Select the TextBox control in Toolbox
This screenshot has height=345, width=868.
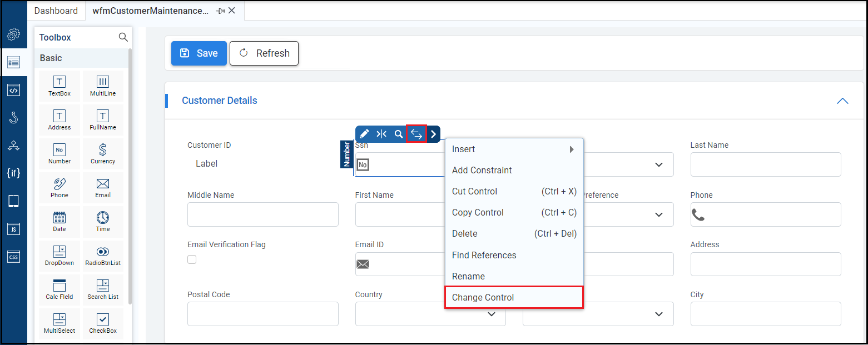pos(59,86)
